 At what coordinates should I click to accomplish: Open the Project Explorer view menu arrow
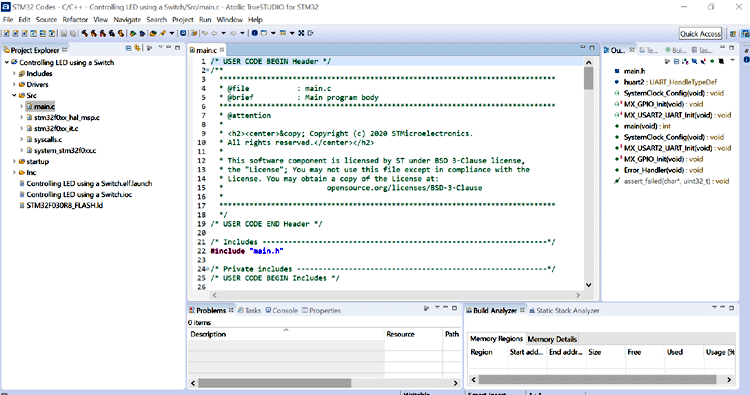pyautogui.click(x=161, y=47)
